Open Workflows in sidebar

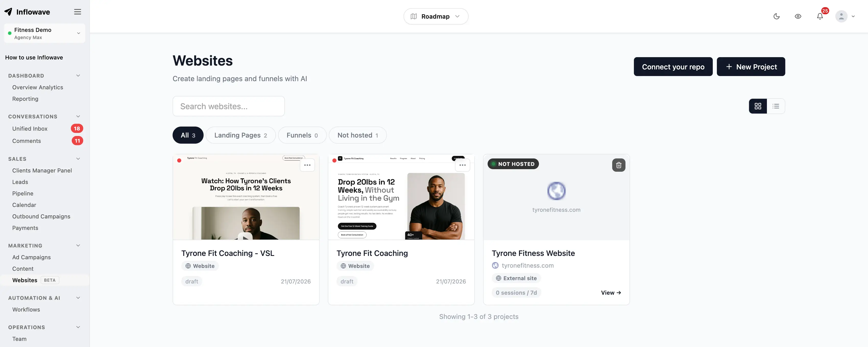(26, 309)
